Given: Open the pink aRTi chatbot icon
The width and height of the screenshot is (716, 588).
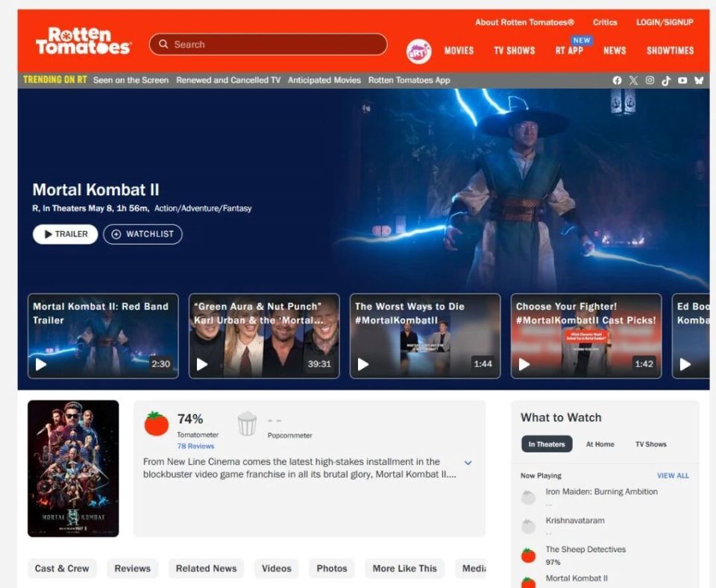Looking at the screenshot, I should coord(418,51).
